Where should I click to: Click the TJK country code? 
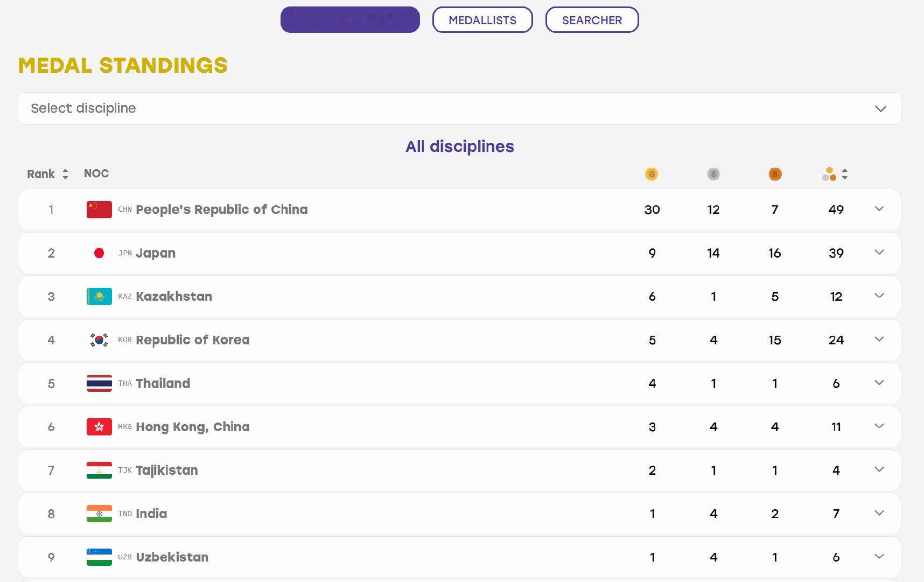coord(125,470)
